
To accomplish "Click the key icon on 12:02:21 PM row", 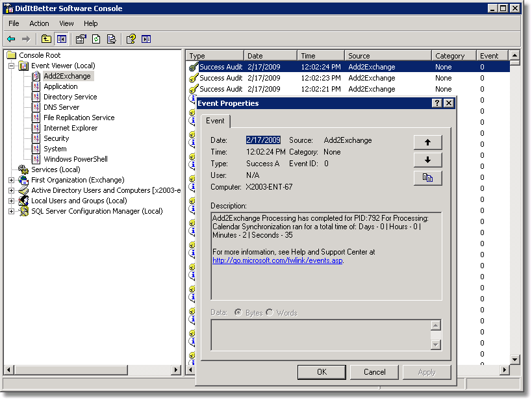I will (194, 89).
